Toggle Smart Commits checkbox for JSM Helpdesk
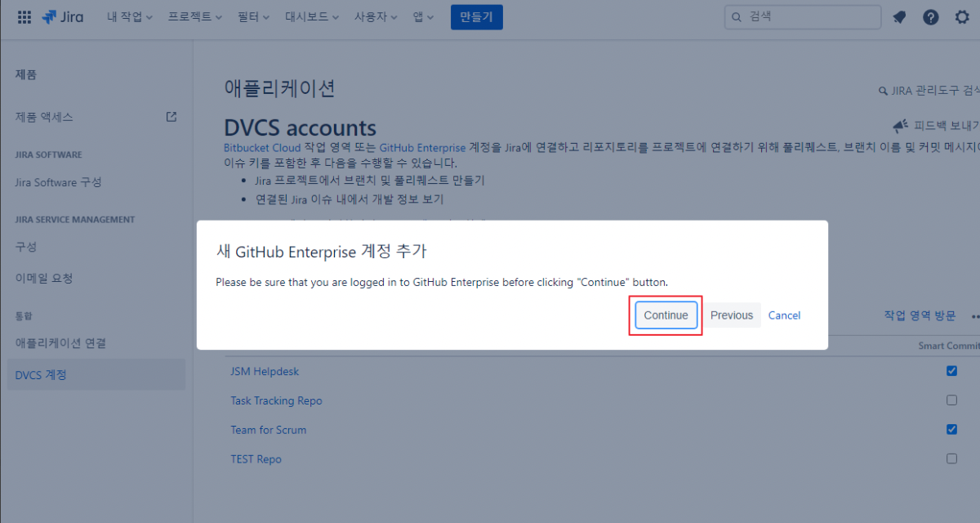Viewport: 980px width, 523px height. pos(951,371)
